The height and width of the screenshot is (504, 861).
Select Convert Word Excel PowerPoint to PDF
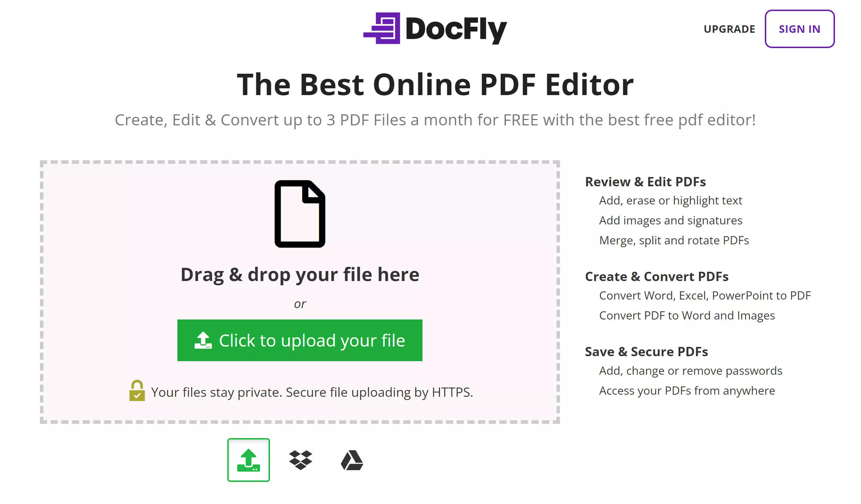[x=705, y=295]
